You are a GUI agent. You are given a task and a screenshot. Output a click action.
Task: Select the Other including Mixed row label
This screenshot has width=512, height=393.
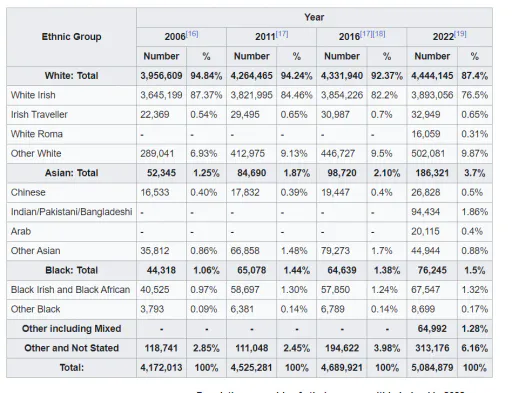point(71,329)
